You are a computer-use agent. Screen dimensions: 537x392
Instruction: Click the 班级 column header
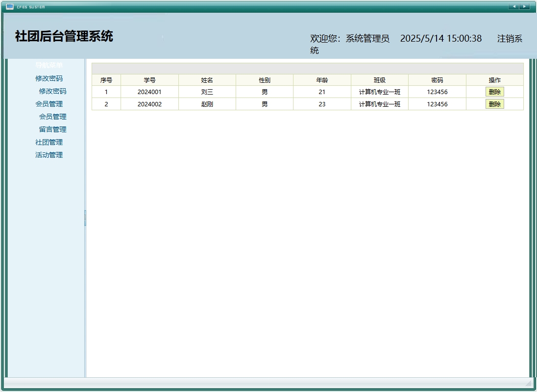coord(379,80)
